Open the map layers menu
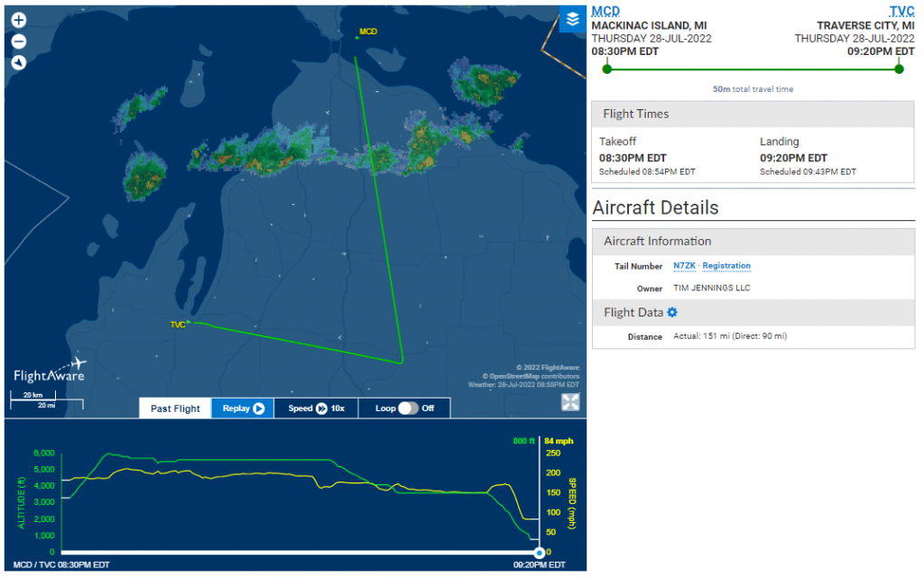Screen dimensions: 924x578 572,19
